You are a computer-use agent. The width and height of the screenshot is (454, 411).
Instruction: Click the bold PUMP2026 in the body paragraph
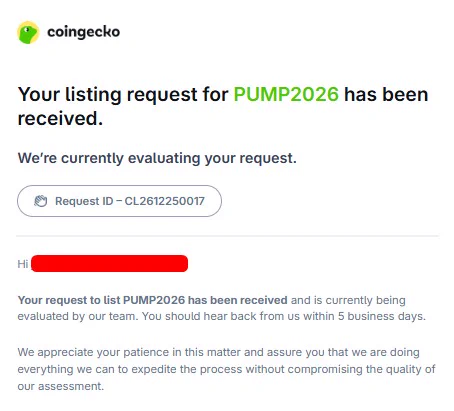pos(154,300)
